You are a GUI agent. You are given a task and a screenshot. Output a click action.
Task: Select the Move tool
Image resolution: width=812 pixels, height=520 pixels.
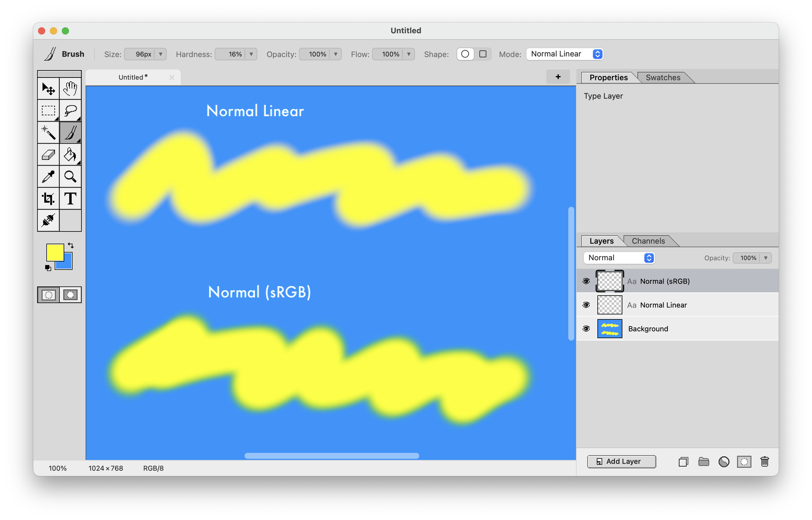[x=48, y=89]
